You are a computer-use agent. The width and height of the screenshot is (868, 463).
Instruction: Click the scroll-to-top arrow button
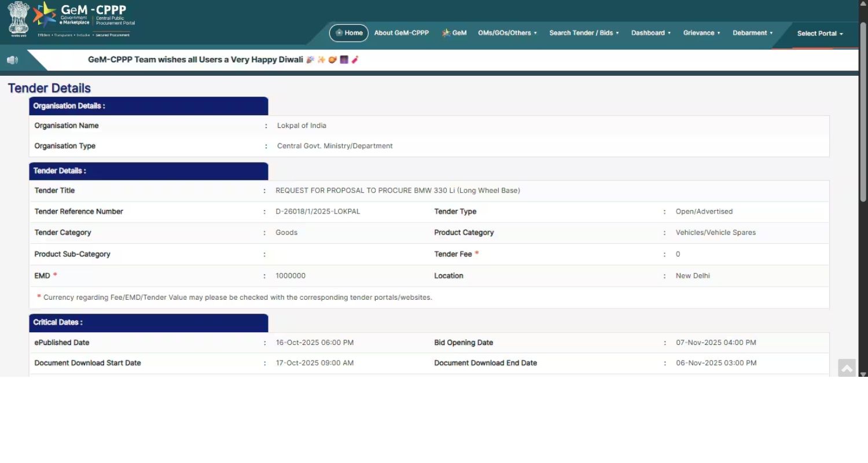[x=847, y=368]
